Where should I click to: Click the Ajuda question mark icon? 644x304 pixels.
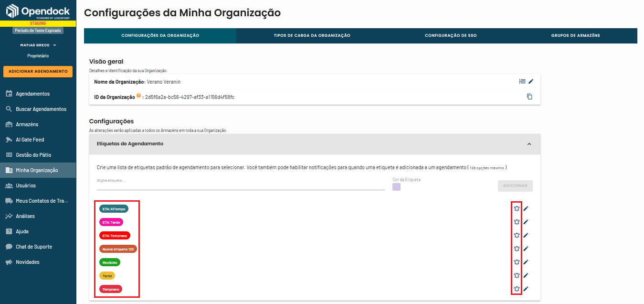pos(9,231)
